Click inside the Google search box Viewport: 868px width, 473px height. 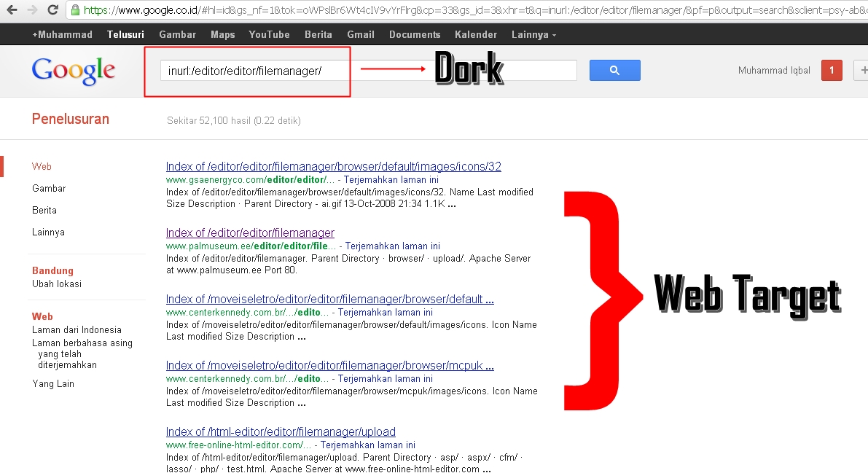[368, 71]
